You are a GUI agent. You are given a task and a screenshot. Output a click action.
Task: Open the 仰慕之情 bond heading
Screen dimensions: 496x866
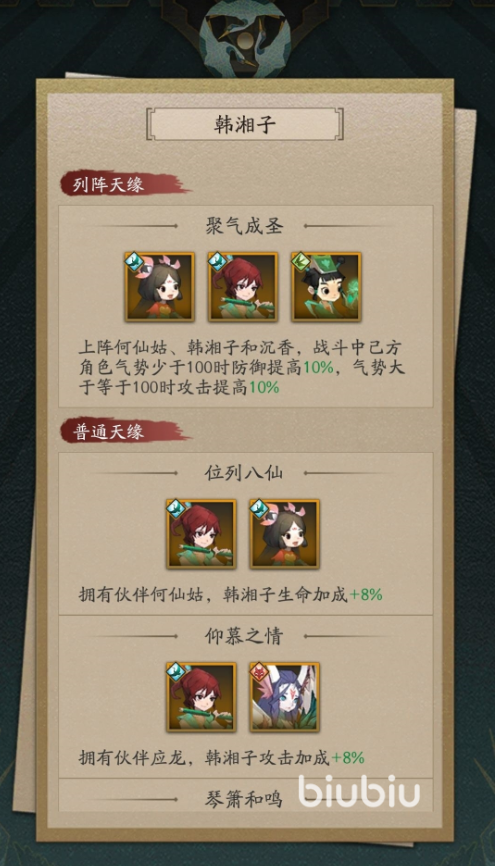point(244,636)
